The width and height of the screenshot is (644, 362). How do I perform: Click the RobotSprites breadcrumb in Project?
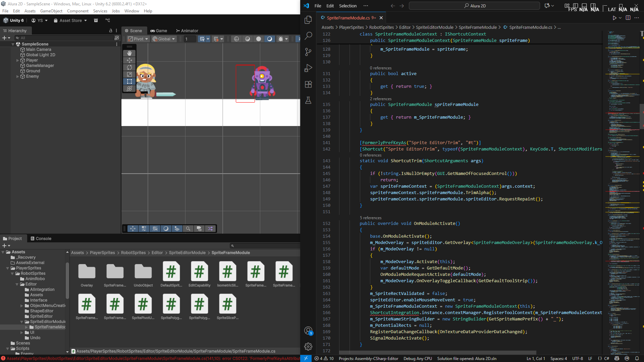[133, 253]
